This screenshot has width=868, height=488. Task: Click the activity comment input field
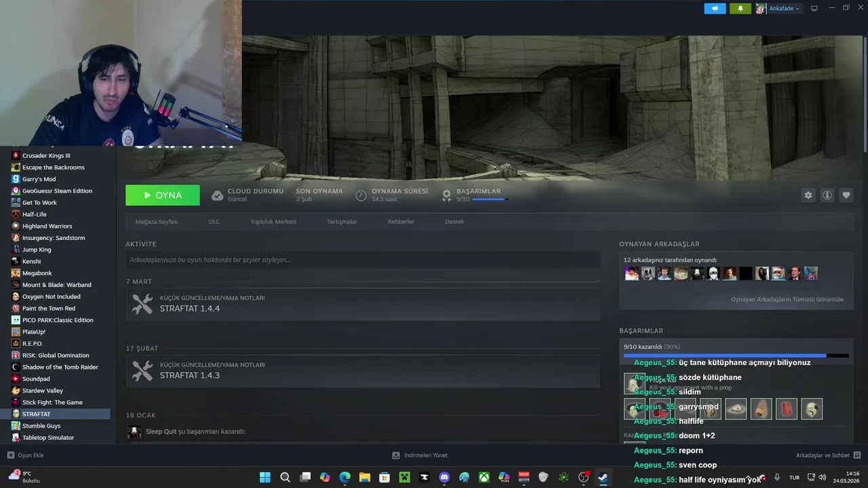pyautogui.click(x=363, y=260)
